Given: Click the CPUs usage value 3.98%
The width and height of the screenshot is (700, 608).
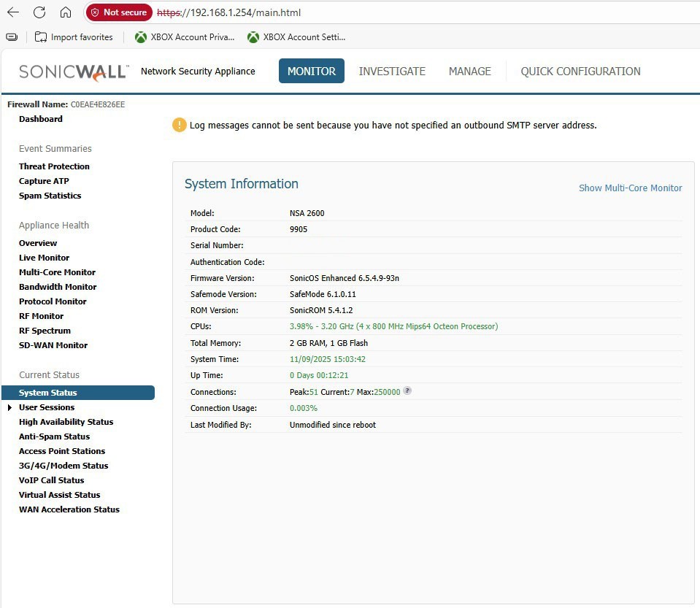Looking at the screenshot, I should pyautogui.click(x=301, y=326).
